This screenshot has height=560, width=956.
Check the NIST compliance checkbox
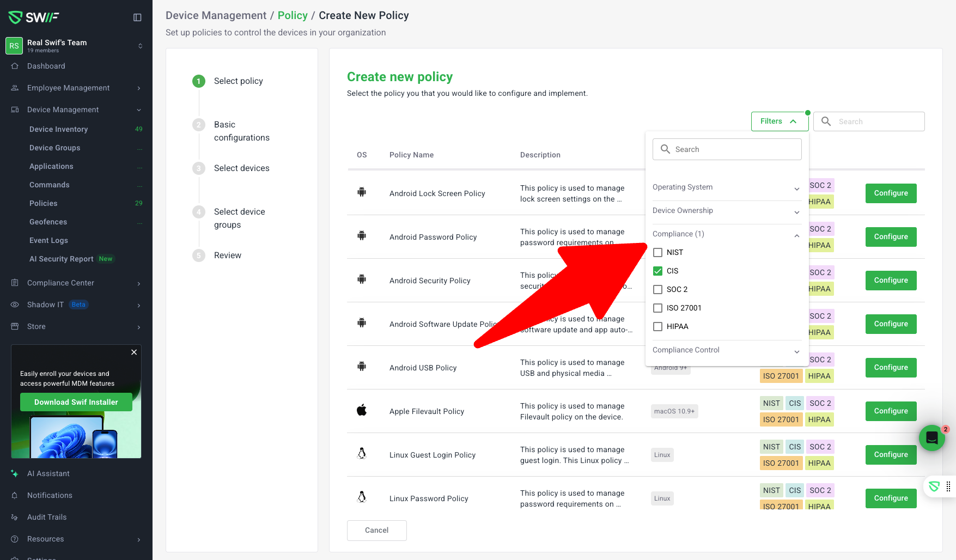point(657,252)
